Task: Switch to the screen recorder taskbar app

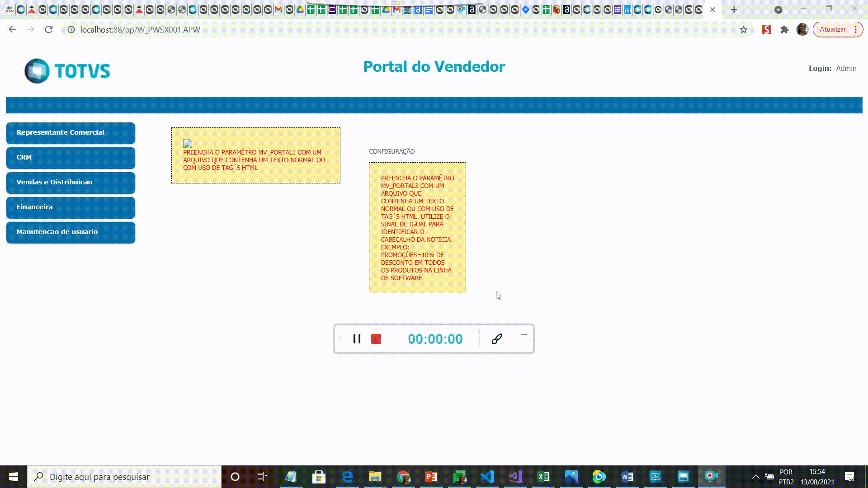Action: [712, 477]
